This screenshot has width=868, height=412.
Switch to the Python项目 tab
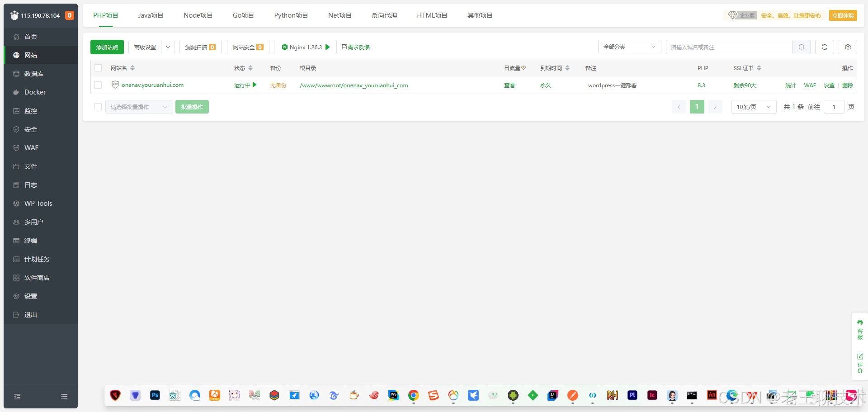coord(291,15)
